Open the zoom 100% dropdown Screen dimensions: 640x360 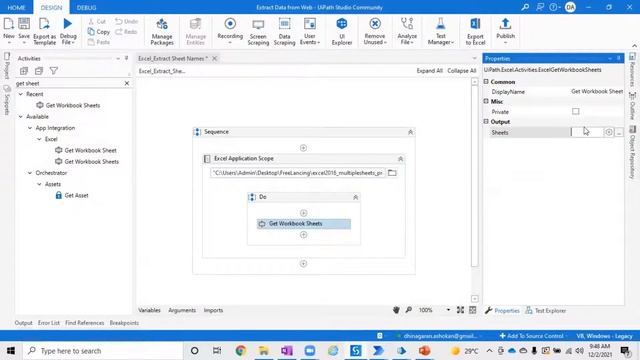448,310
